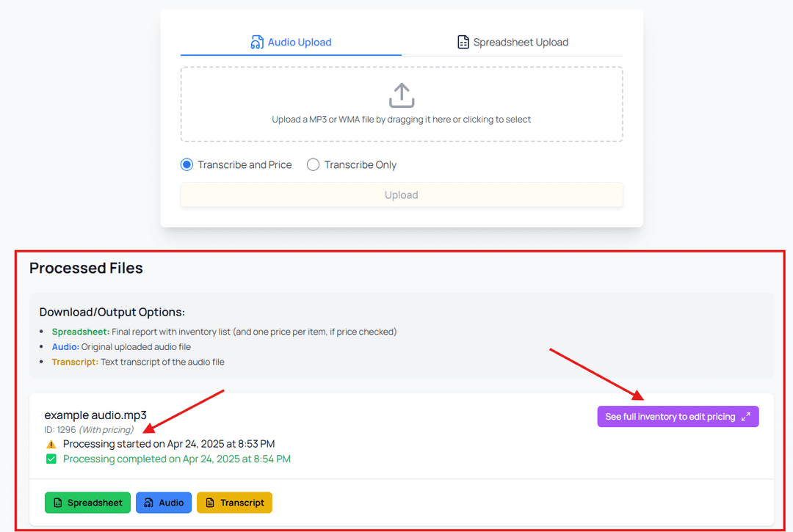
Task: Download the green Spreadsheet output
Action: 87,503
